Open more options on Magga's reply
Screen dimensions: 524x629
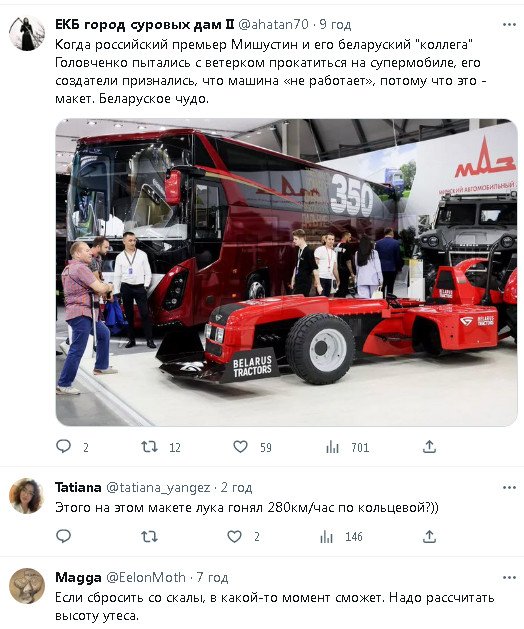[509, 578]
